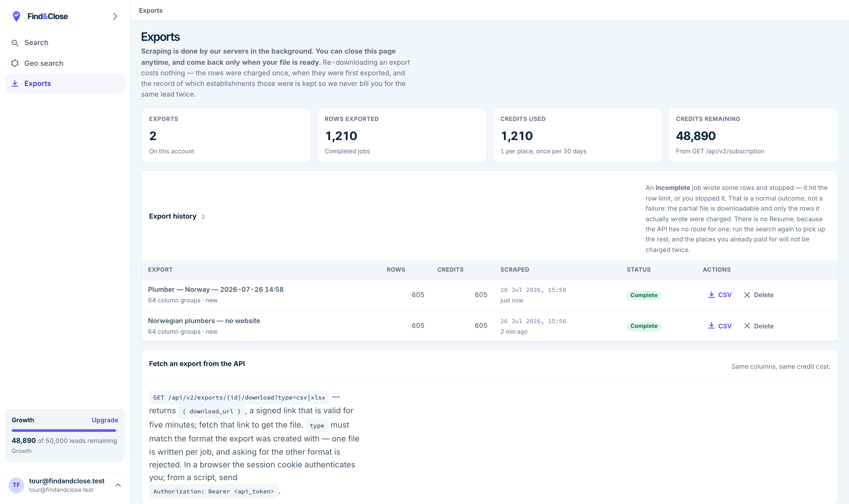Click the X icon on Norwegian plumbers row
The image size is (849, 504).
pos(747,326)
